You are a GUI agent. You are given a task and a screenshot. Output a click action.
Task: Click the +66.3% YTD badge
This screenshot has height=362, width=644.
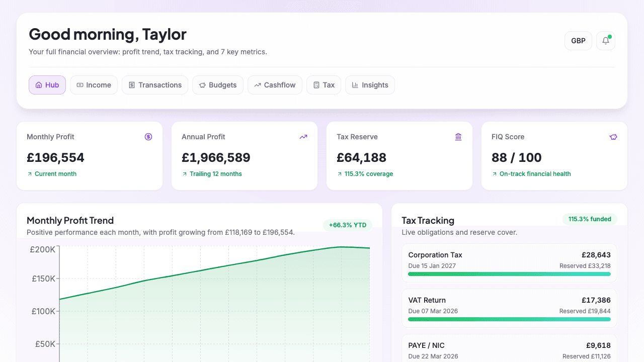[x=347, y=225]
